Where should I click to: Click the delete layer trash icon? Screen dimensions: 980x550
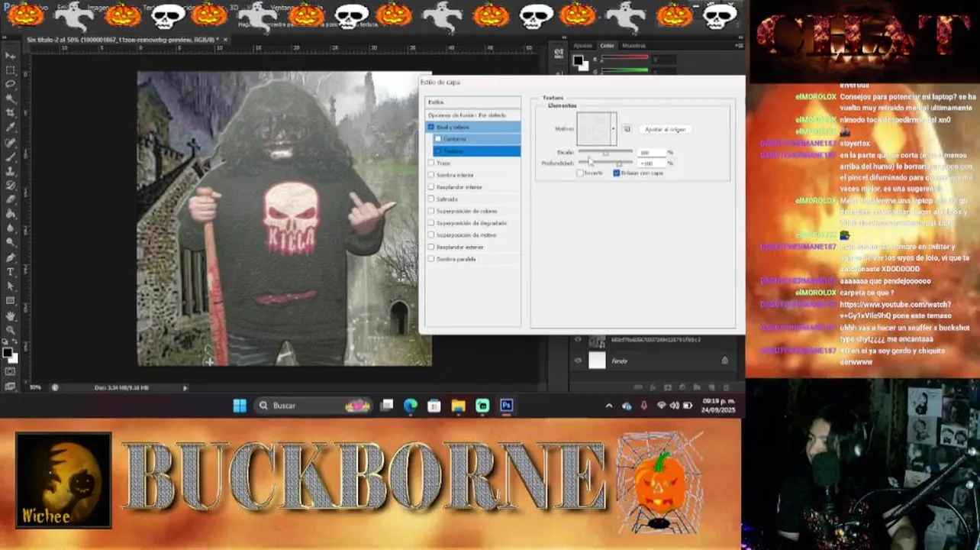pyautogui.click(x=726, y=387)
